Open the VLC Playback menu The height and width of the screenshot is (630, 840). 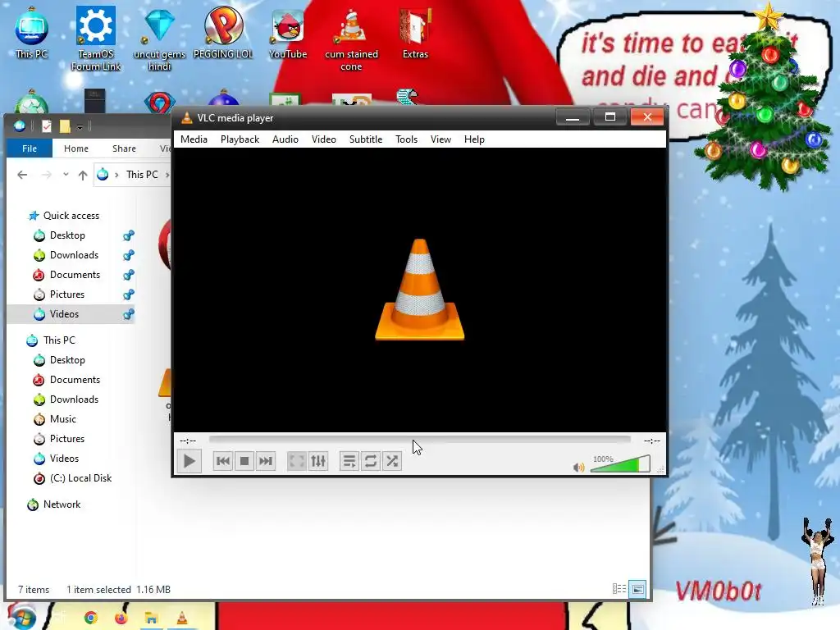pyautogui.click(x=240, y=139)
